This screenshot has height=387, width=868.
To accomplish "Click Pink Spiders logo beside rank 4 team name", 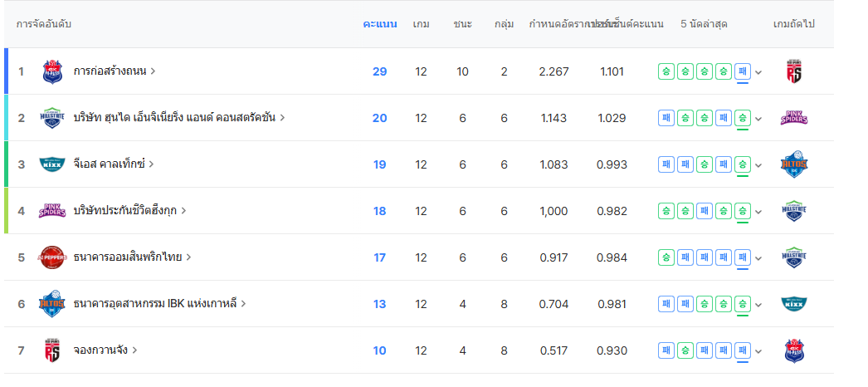I will pyautogui.click(x=52, y=211).
